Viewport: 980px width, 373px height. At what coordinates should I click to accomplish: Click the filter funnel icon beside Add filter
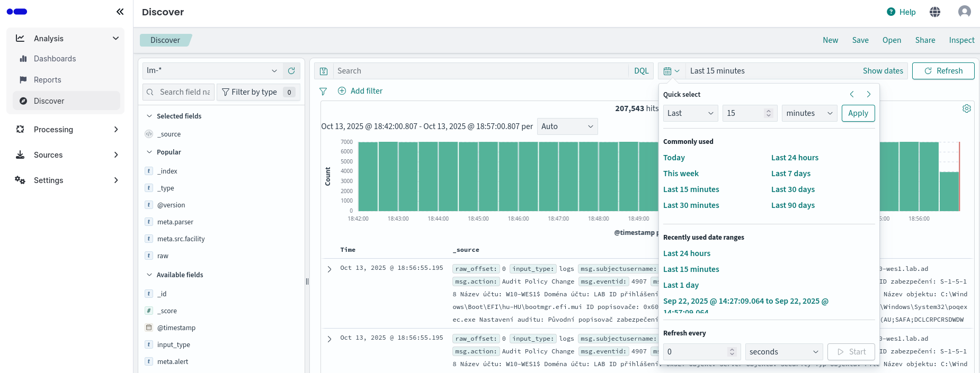point(323,91)
